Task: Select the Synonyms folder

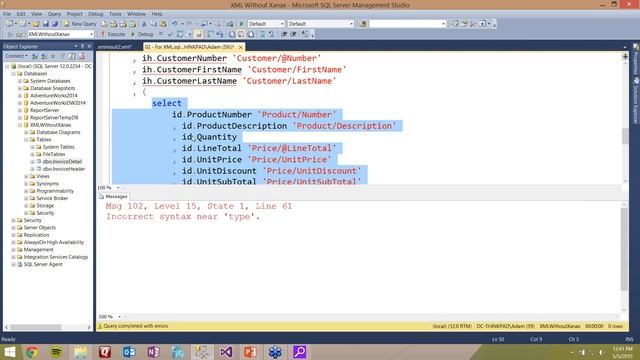Action: pyautogui.click(x=47, y=184)
